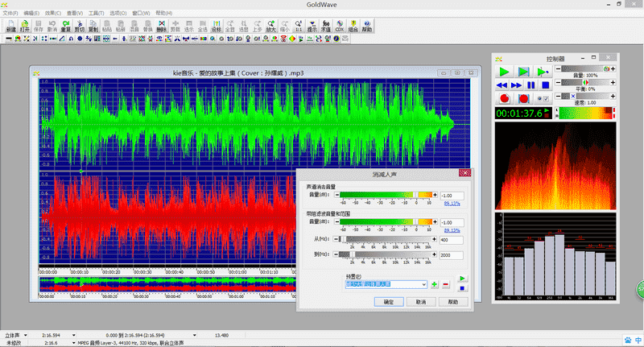Click the waveform overview navigation bar

tap(167, 284)
